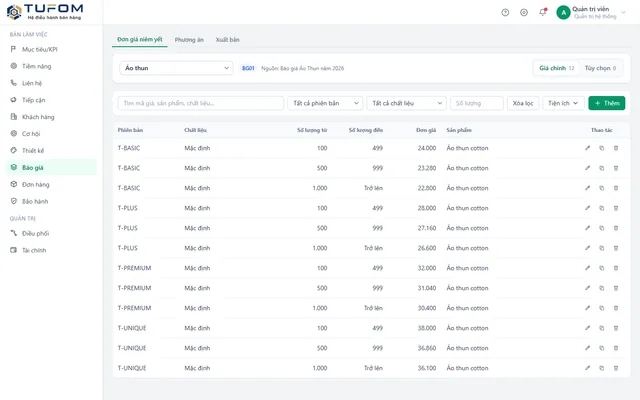Delete the T-UNIQUE 36.100 price row
Image resolution: width=640 pixels, height=400 pixels.
click(616, 368)
